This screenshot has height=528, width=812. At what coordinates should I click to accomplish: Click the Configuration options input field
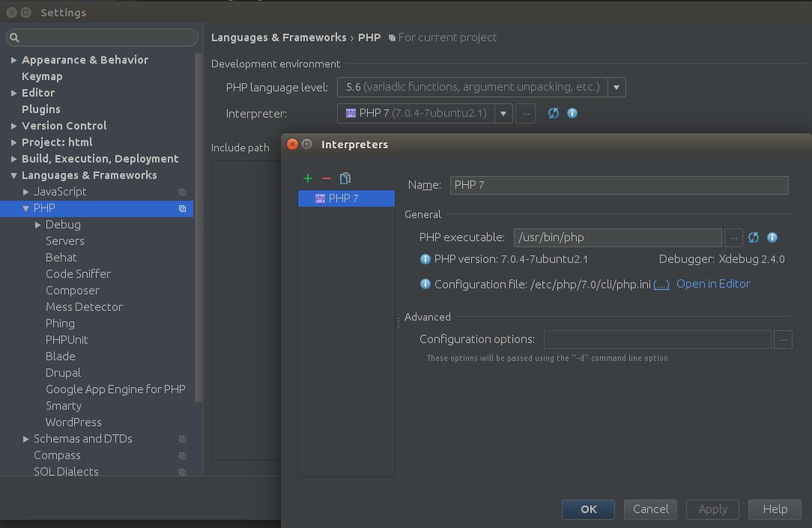point(657,339)
